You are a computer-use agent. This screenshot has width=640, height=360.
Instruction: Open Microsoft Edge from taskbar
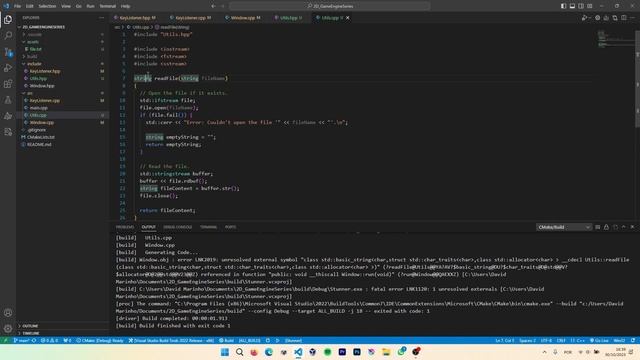point(269,352)
